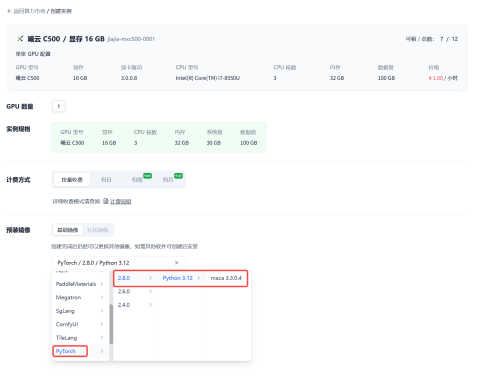Image resolution: width=500 pixels, height=381 pixels.
Task: Select maca 3.3.0.4 option
Action: (x=226, y=278)
